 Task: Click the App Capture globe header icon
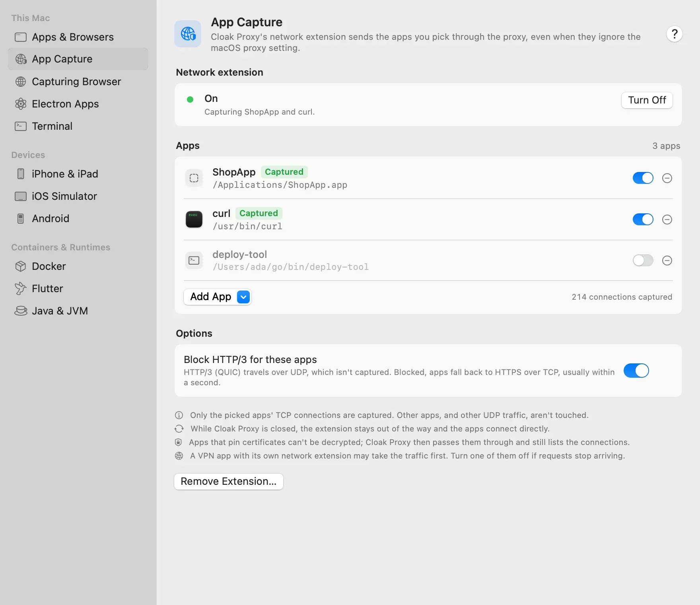(x=188, y=34)
